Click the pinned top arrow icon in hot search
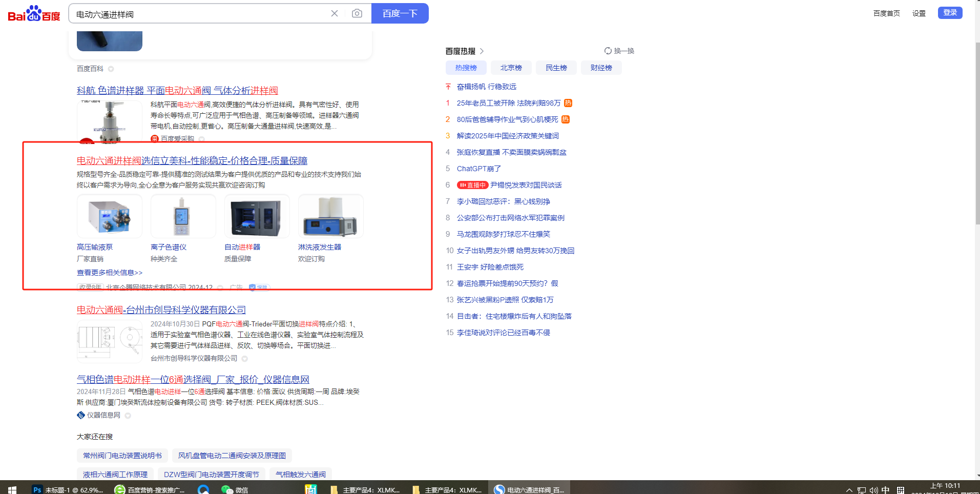The width and height of the screenshot is (980, 494). [x=448, y=87]
